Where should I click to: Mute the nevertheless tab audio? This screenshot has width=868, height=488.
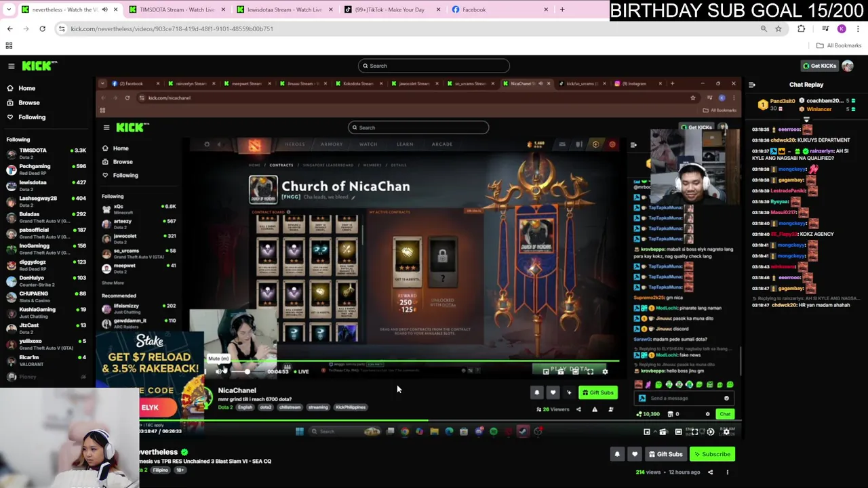pos(105,9)
